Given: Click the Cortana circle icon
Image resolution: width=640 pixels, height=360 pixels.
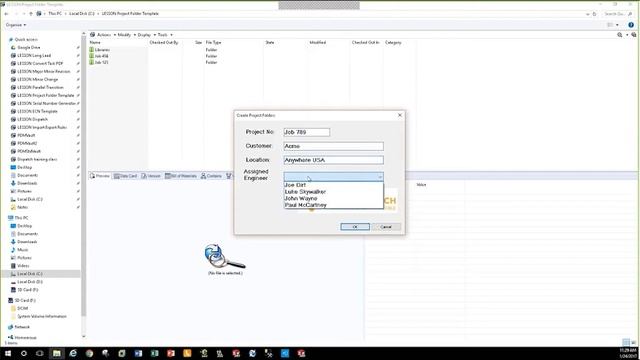Looking at the screenshot, I should [x=24, y=353].
